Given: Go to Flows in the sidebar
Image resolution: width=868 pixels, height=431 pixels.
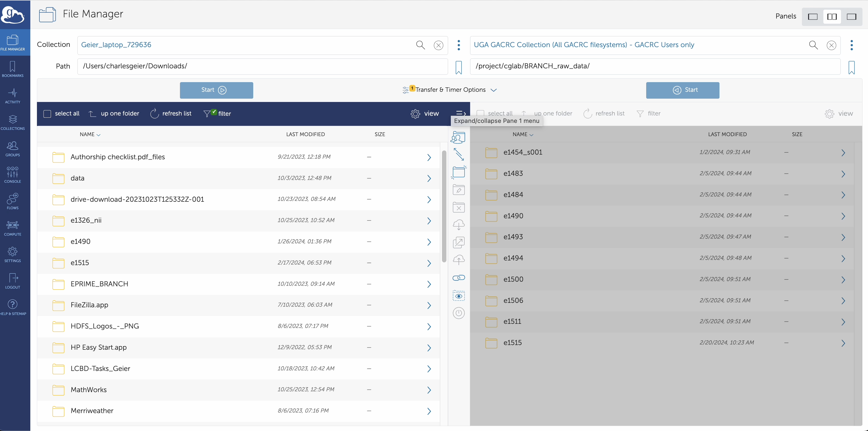Looking at the screenshot, I should pyautogui.click(x=13, y=201).
